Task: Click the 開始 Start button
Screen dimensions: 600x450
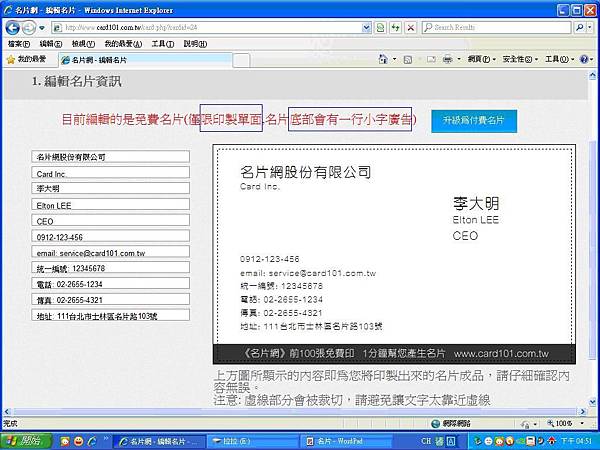Action: point(26,441)
